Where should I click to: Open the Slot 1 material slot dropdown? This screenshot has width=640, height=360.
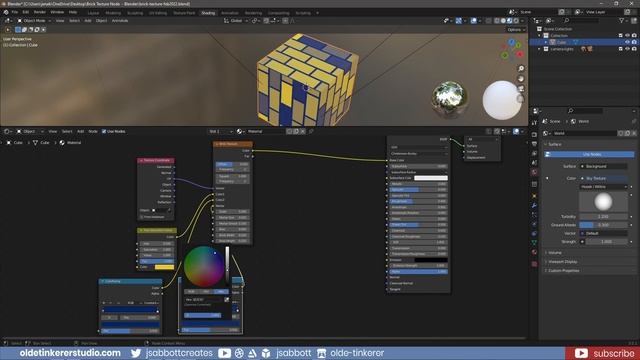[x=220, y=131]
